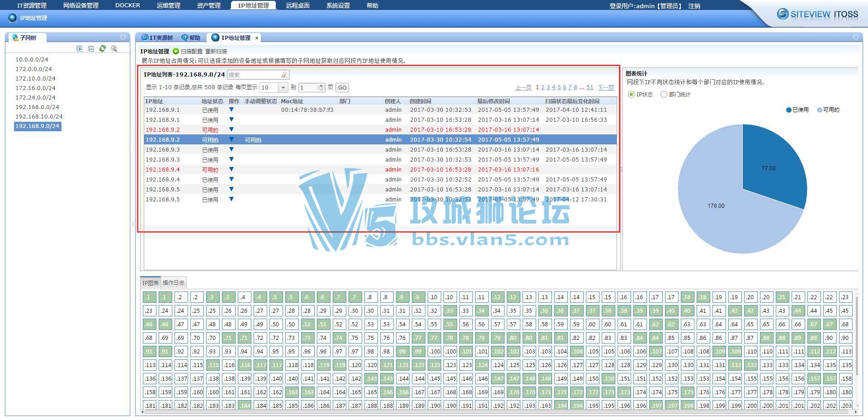Click the GO page button
Viewport: 868px width, 420px height.
pyautogui.click(x=342, y=88)
